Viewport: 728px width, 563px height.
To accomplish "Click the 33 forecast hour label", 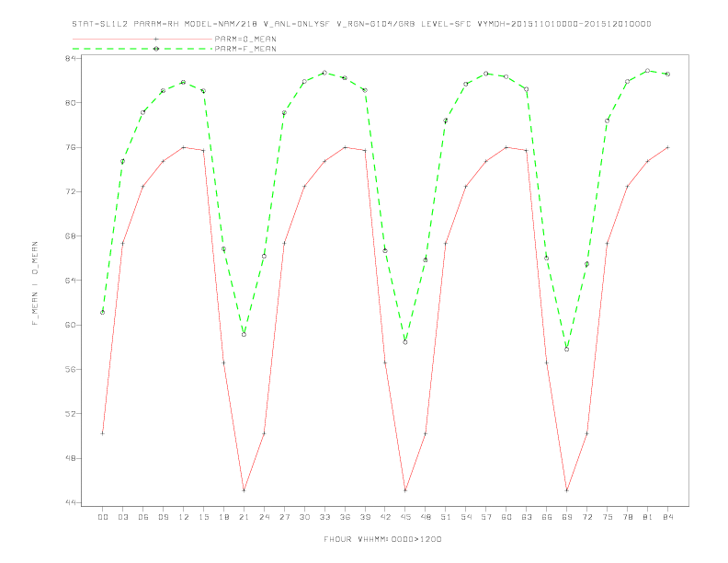I will click(324, 517).
